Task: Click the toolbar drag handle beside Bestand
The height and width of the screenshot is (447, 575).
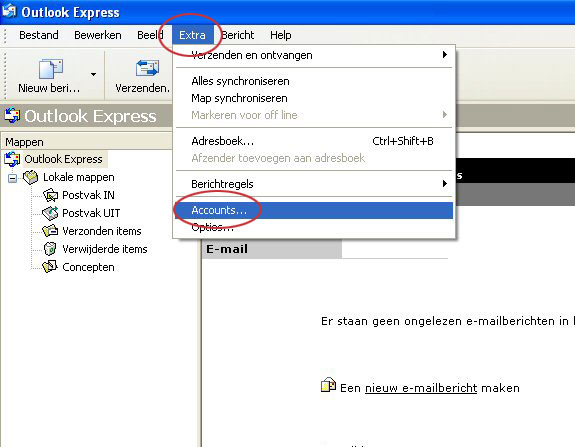Action: coord(5,36)
